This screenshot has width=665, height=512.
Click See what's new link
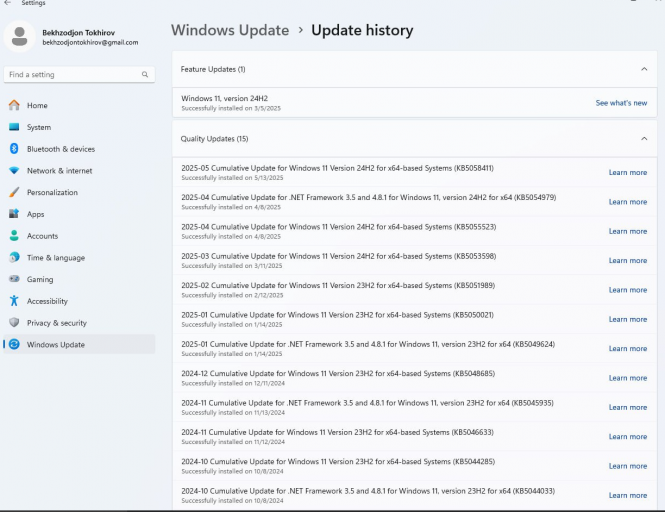(x=621, y=103)
